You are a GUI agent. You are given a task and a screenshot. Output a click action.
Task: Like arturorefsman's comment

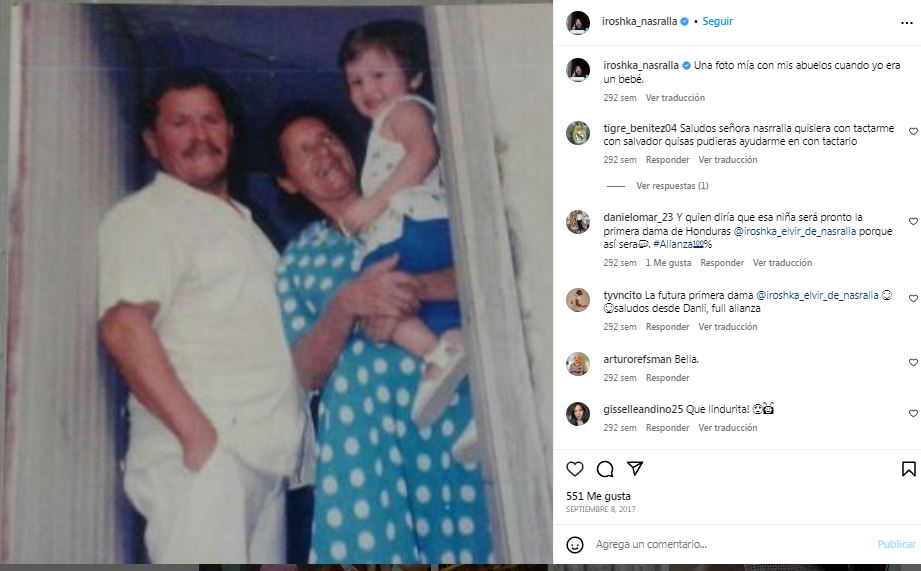point(913,362)
